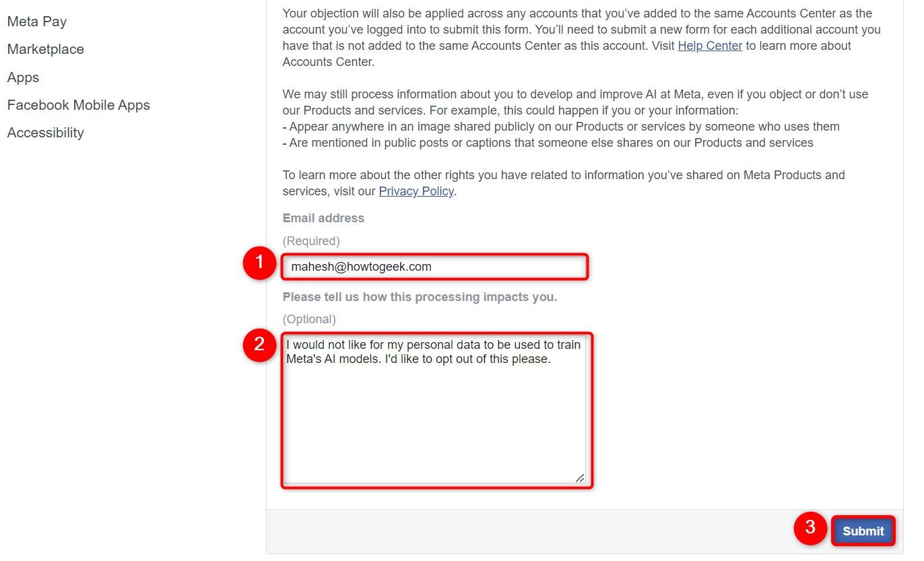Open Facebook Mobile Apps help topic
924x561 pixels.
click(79, 105)
